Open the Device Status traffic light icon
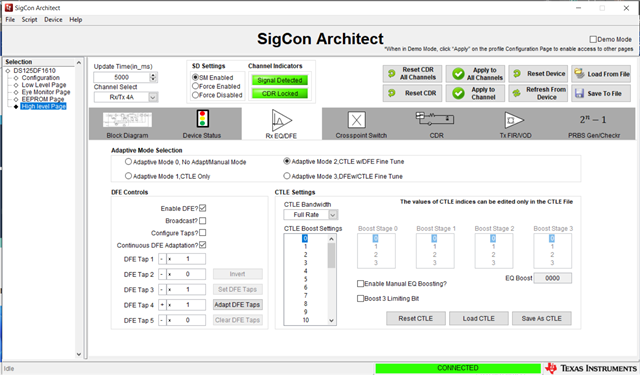The height and width of the screenshot is (375, 640). 202,119
